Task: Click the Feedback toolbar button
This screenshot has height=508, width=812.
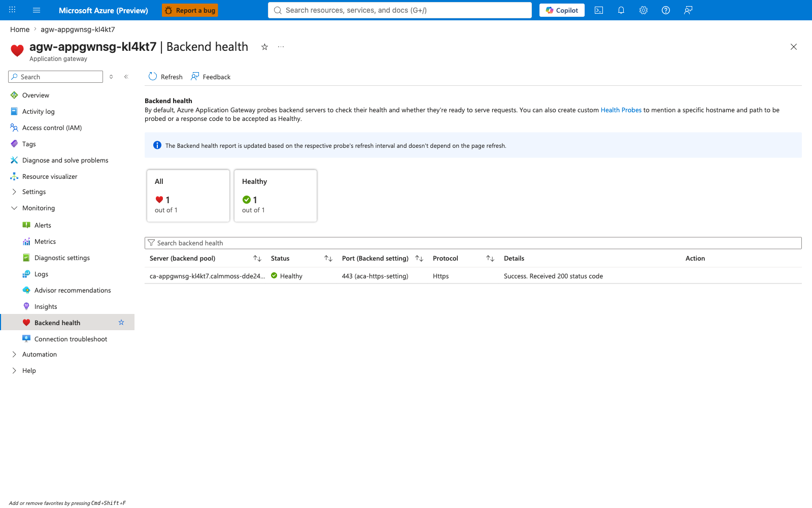Action: point(211,77)
